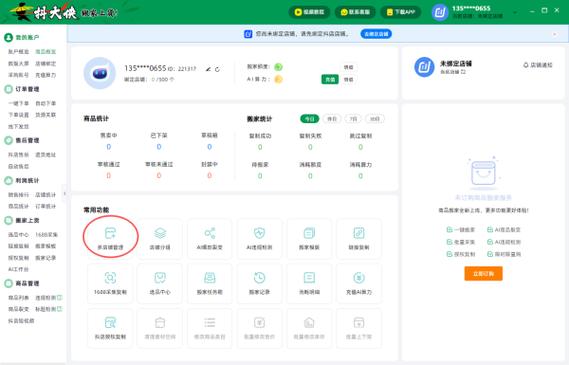569x365 pixels.
Task: Click the blue 去绑定店铺 banner button
Action: pos(376,34)
